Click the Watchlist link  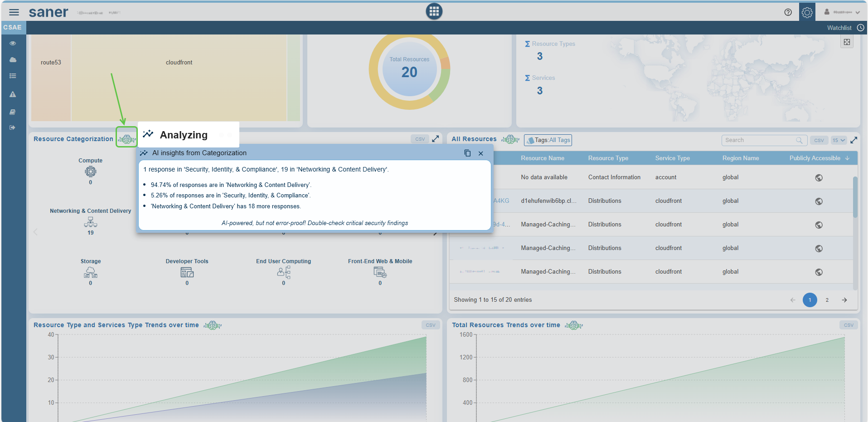(x=839, y=28)
